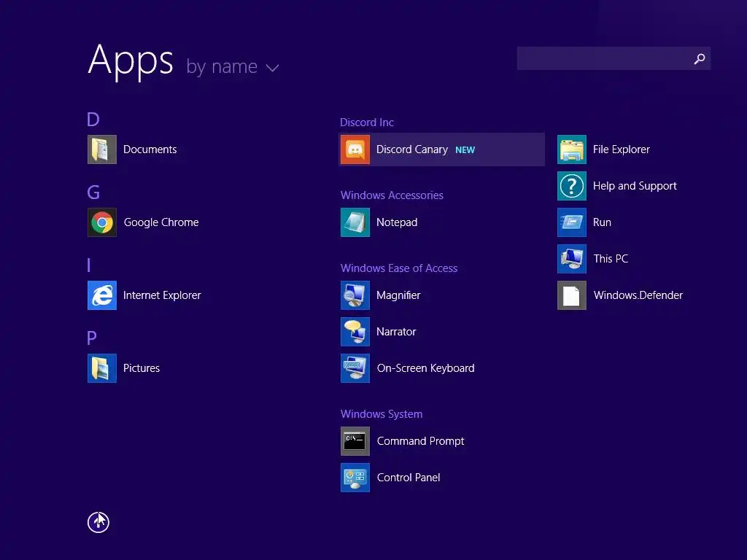Click the 'Apps' heading title
The height and width of the screenshot is (560, 747).
click(x=131, y=61)
